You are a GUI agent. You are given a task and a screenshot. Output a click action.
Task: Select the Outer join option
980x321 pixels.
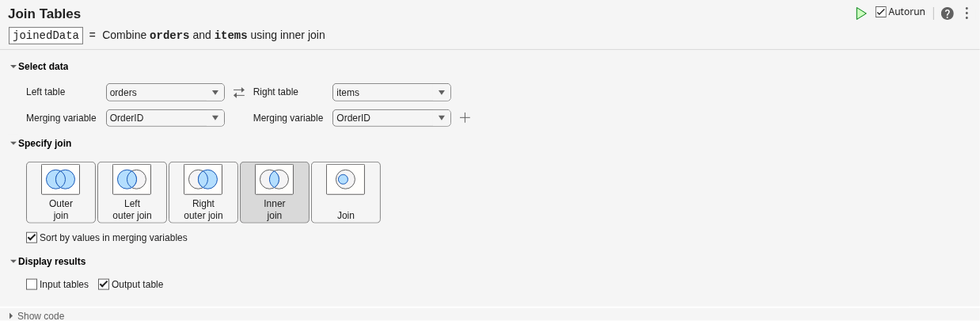(61, 193)
